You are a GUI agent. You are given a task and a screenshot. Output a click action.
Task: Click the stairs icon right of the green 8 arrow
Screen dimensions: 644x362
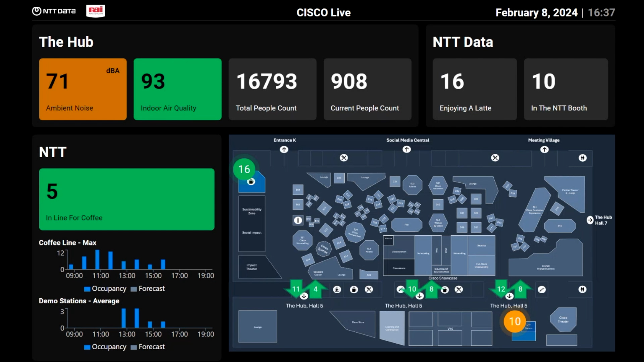[x=542, y=290]
